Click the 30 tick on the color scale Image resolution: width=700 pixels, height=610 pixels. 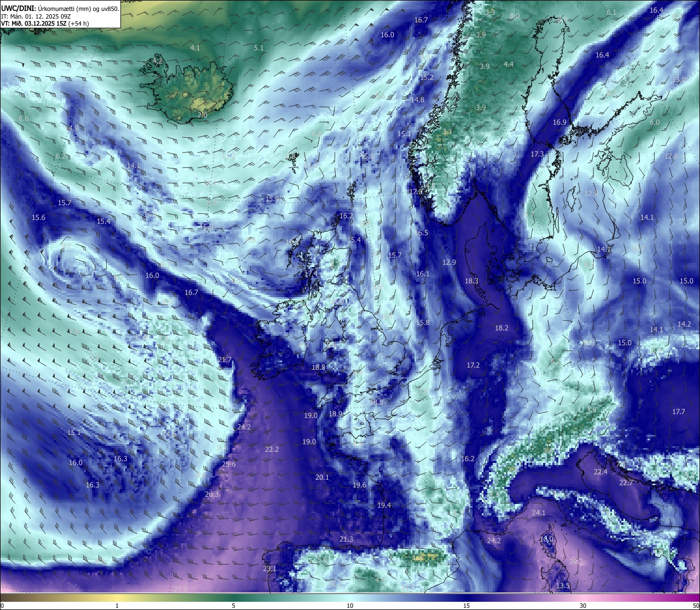[583, 606]
